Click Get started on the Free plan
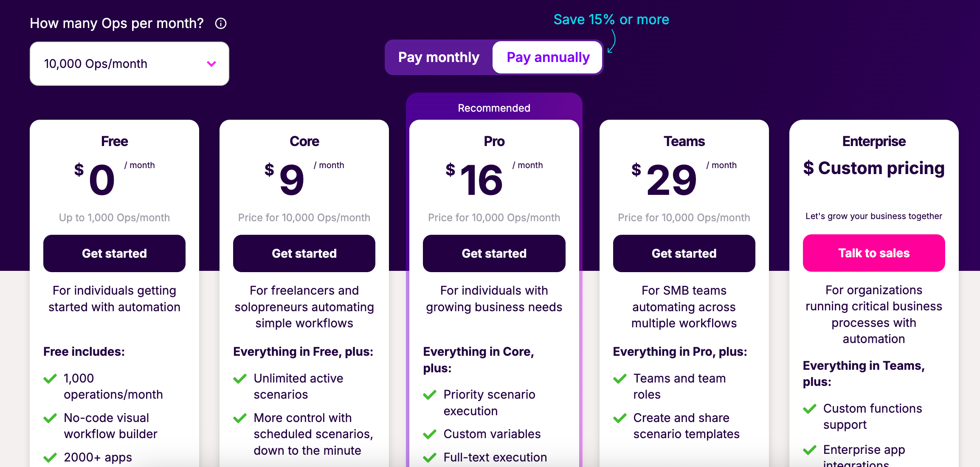 point(114,253)
